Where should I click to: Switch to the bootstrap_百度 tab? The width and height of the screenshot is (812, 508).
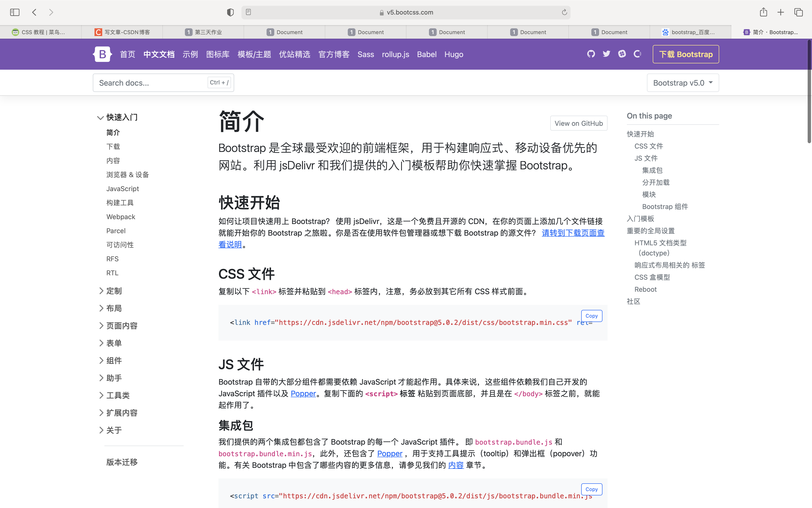690,32
